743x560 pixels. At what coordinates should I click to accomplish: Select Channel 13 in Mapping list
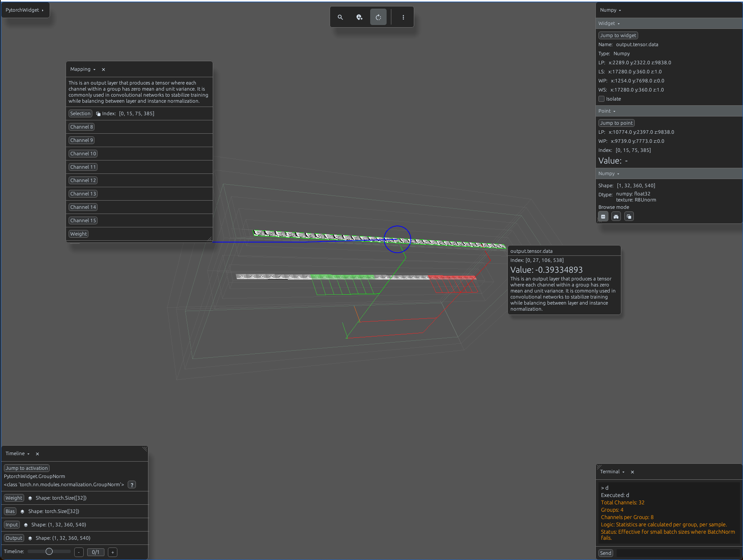[83, 194]
